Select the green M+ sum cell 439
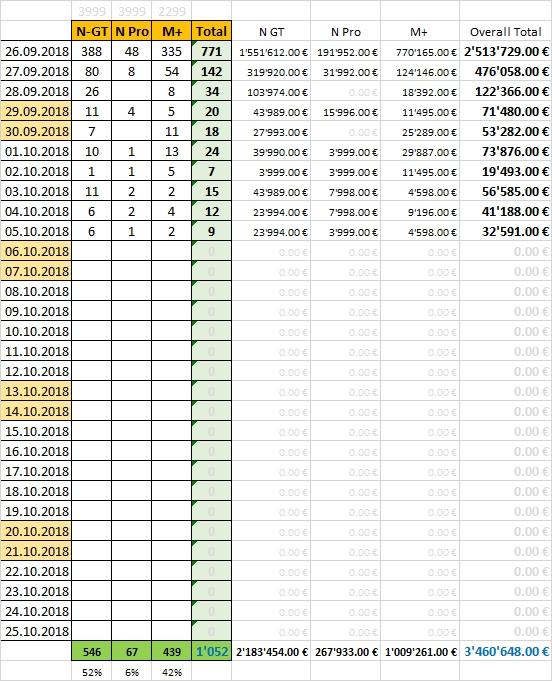This screenshot has width=552, height=681. [x=172, y=651]
